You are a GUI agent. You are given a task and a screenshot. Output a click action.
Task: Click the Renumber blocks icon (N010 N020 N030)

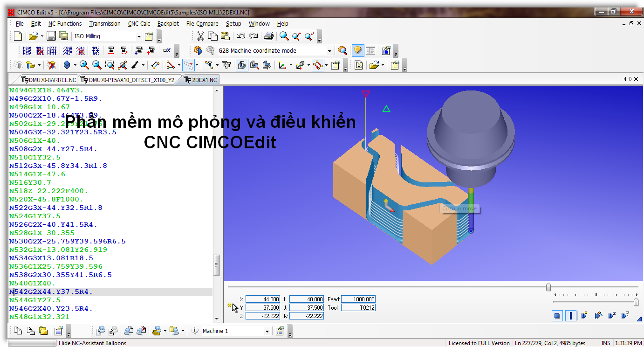[x=27, y=50]
